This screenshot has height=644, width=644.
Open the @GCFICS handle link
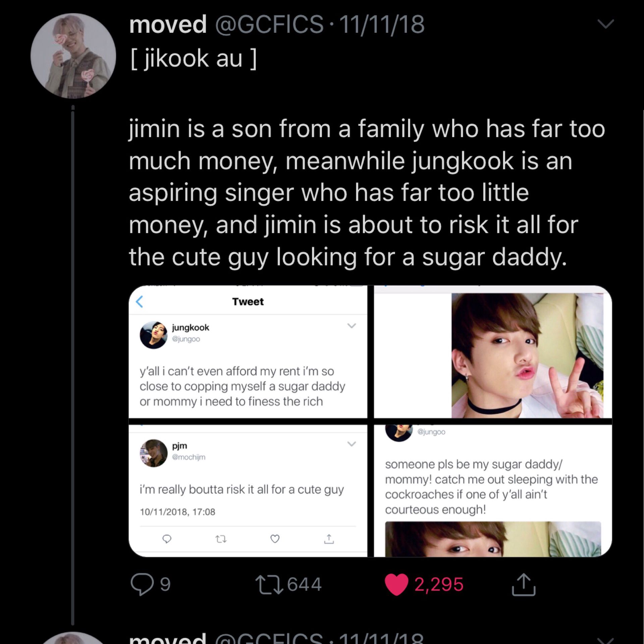click(269, 24)
